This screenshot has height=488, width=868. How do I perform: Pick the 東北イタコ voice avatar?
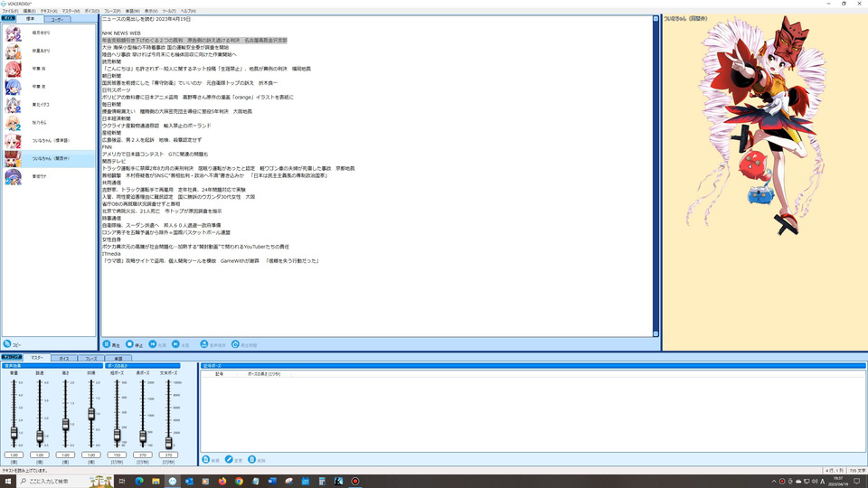(14, 105)
